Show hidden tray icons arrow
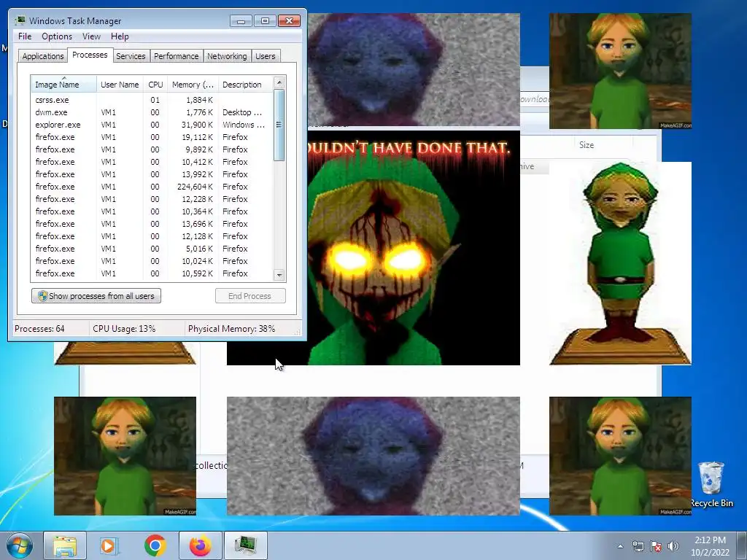This screenshot has height=560, width=747. pyautogui.click(x=620, y=546)
